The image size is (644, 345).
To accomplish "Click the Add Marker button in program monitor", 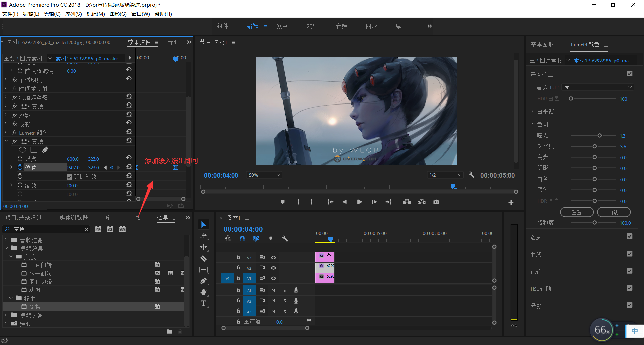I will point(283,202).
